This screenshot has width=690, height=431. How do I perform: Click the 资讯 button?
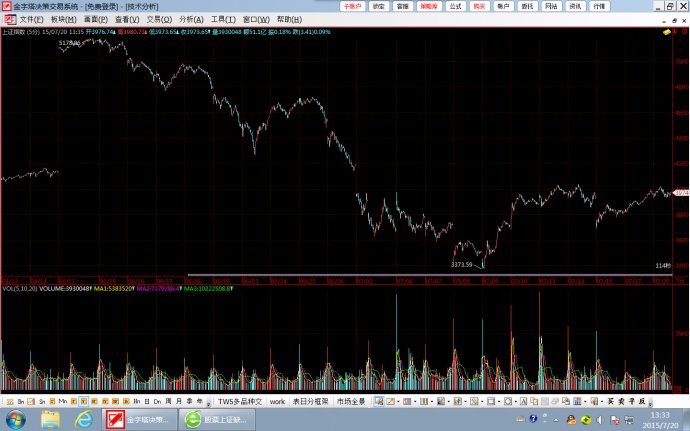tap(575, 6)
